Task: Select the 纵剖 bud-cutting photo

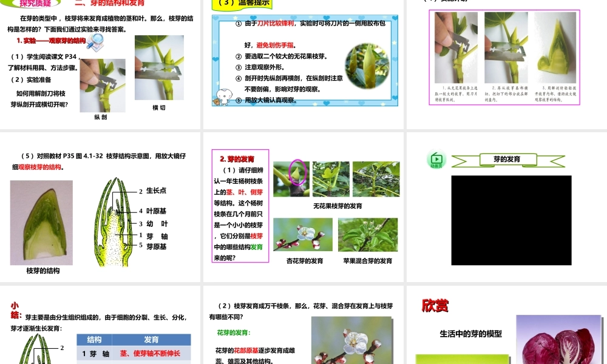Action: point(103,86)
